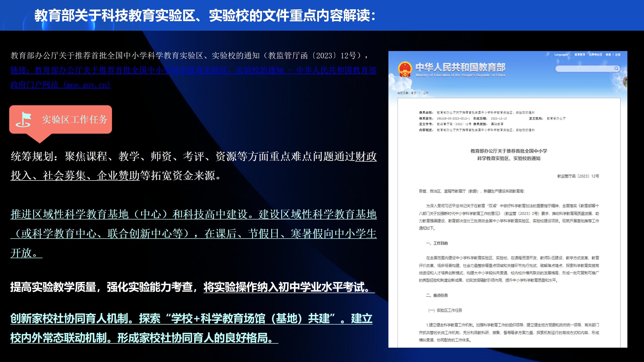Click the paragraph starting 统筹规划
The height and width of the screenshot is (362, 644).
[193, 166]
